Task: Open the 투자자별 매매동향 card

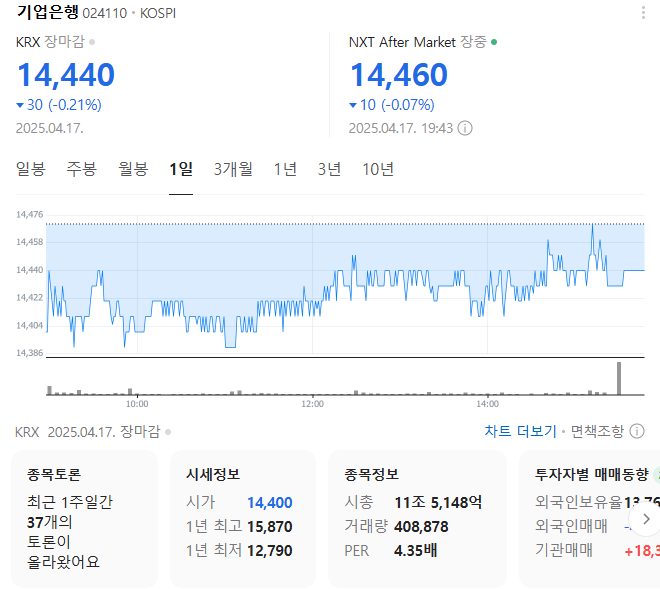Action: 590,519
